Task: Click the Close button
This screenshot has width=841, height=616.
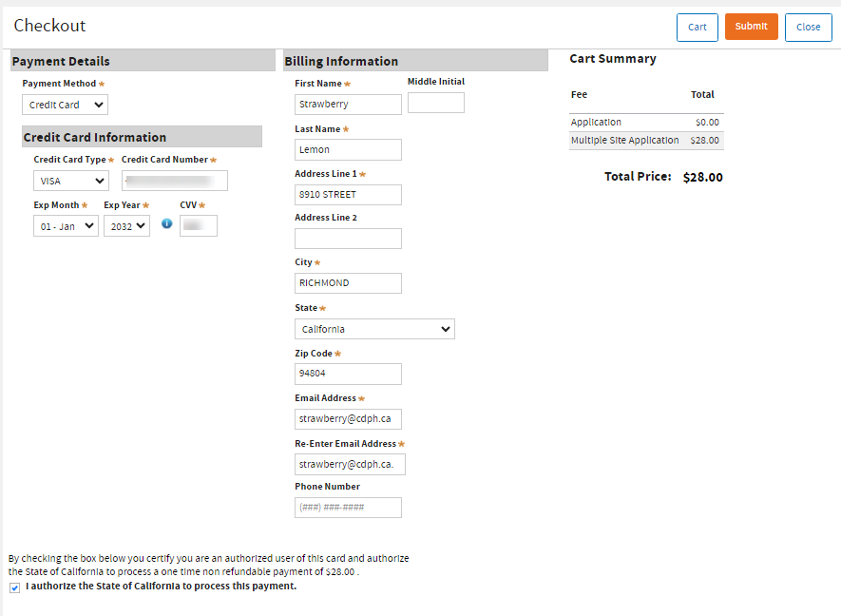Action: [809, 27]
